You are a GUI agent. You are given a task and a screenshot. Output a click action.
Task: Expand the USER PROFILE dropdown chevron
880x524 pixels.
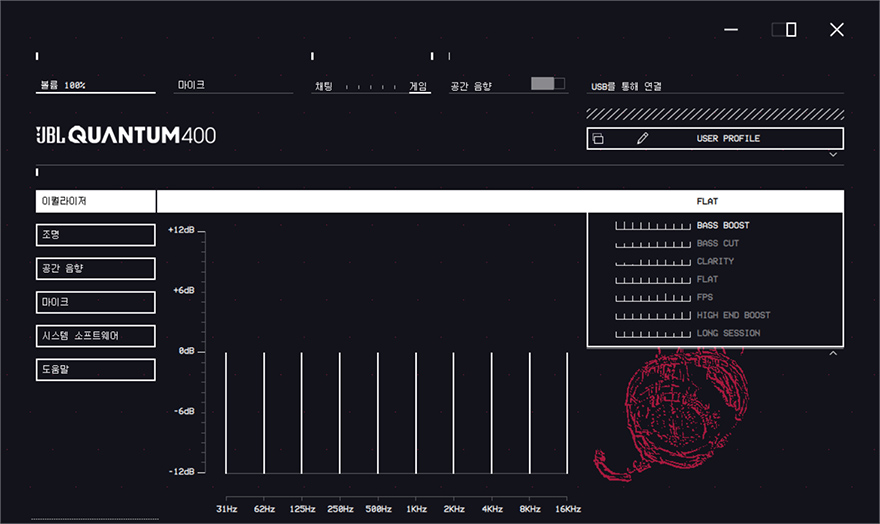click(833, 155)
